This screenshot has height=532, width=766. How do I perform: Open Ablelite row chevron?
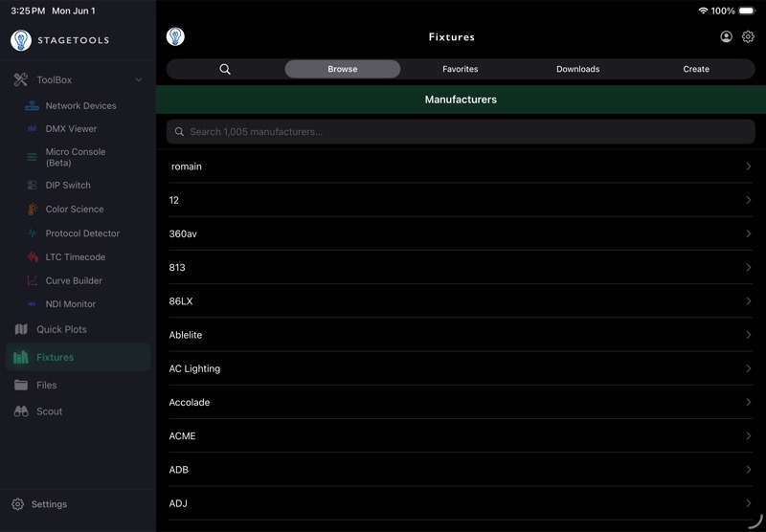[749, 335]
